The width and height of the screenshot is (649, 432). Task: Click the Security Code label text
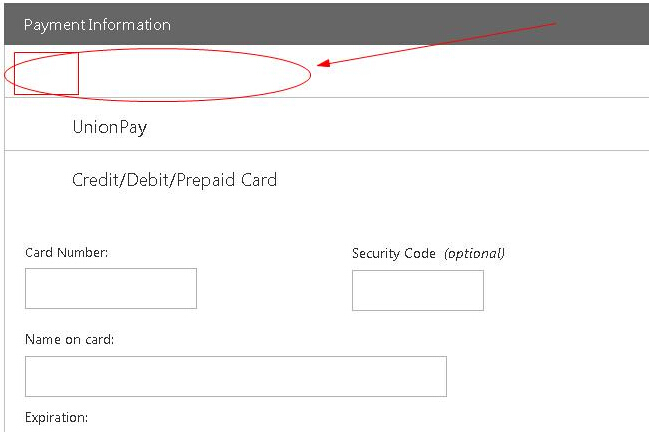393,254
